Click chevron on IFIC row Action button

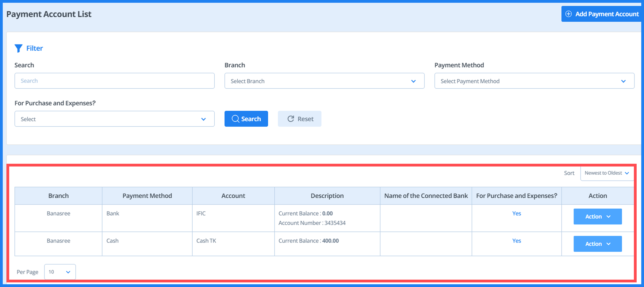(608, 217)
